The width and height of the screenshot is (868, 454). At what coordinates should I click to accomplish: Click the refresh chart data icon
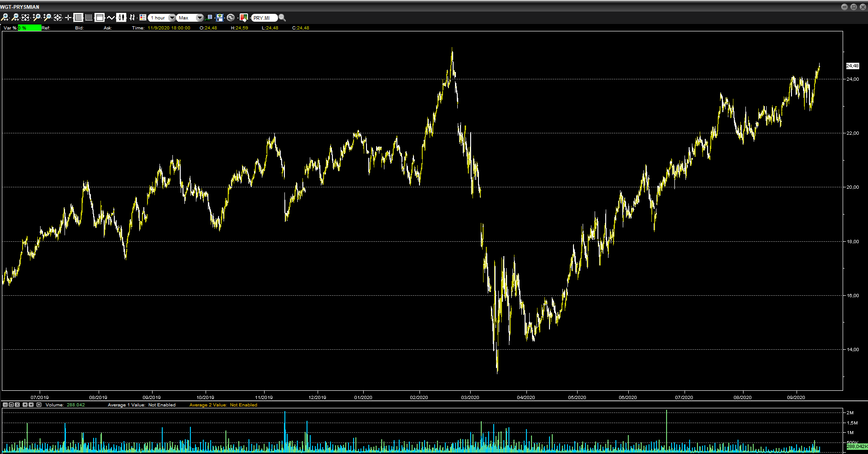(x=231, y=18)
